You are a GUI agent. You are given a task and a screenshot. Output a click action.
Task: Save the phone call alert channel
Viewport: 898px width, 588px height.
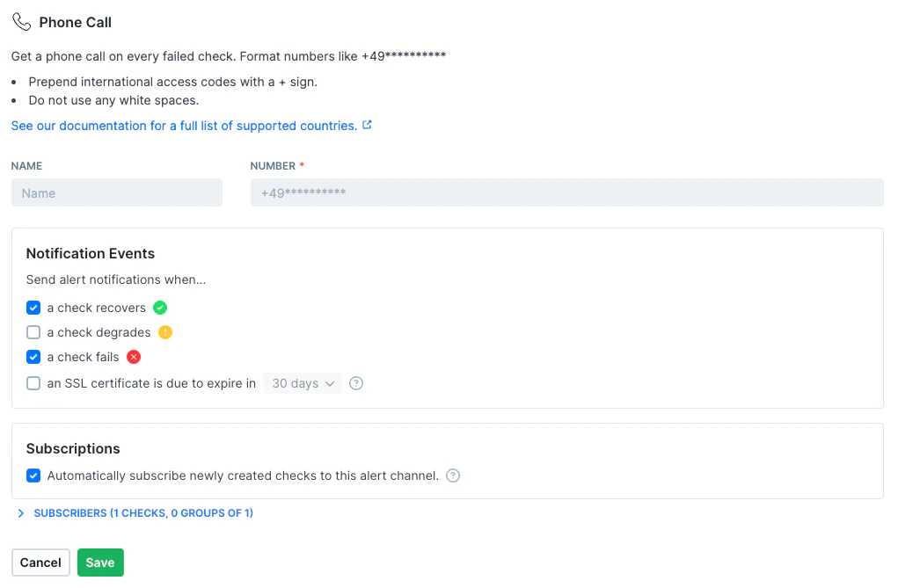click(100, 562)
